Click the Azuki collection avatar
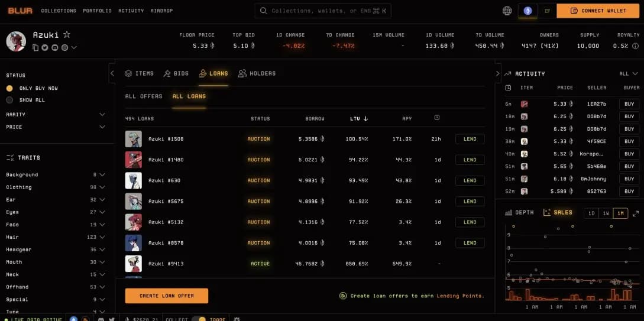Image resolution: width=644 pixels, height=321 pixels. (x=16, y=41)
